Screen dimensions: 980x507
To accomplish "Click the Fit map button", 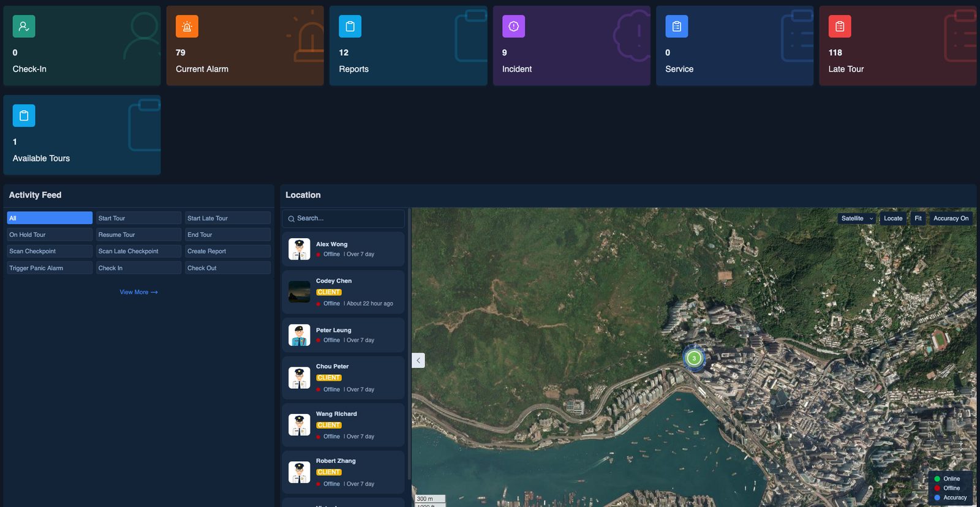I will 918,219.
